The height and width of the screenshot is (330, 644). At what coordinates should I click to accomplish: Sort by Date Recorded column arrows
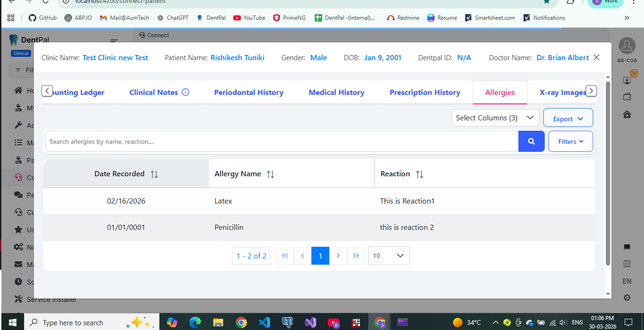154,174
